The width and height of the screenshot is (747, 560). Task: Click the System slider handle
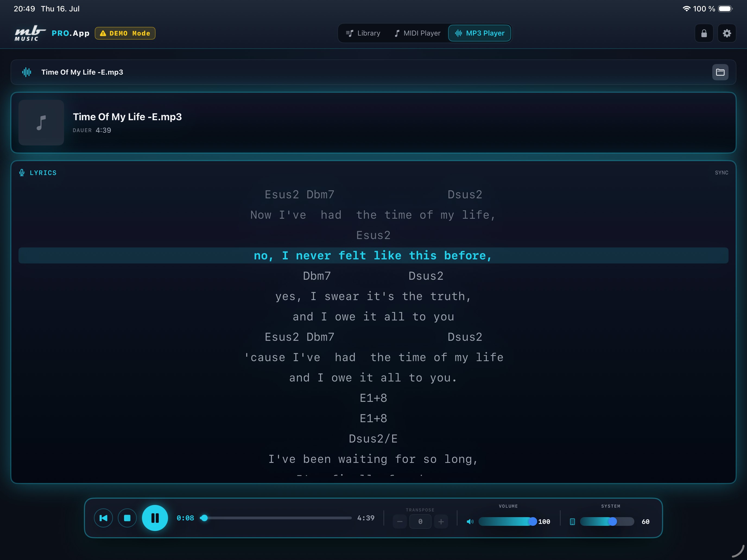[613, 521]
